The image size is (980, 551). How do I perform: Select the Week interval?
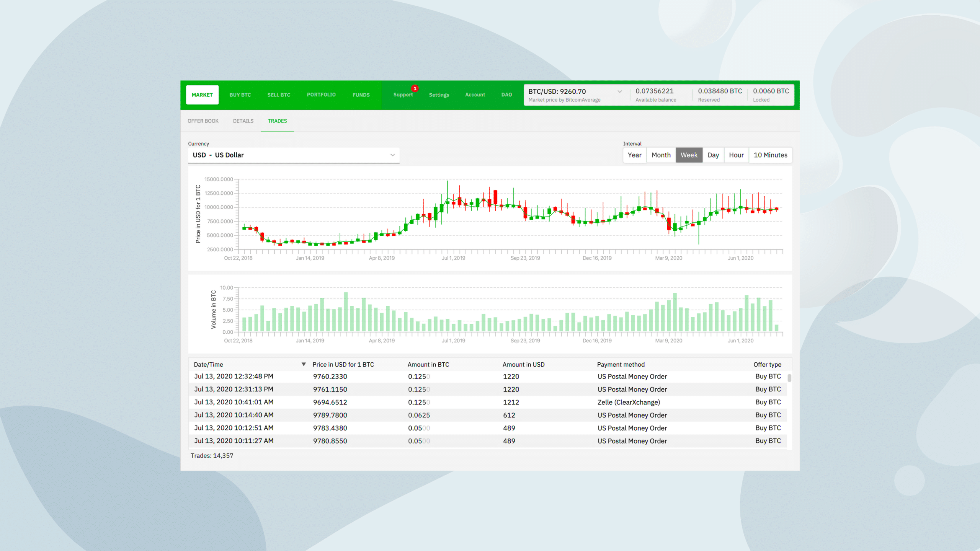[x=689, y=155]
